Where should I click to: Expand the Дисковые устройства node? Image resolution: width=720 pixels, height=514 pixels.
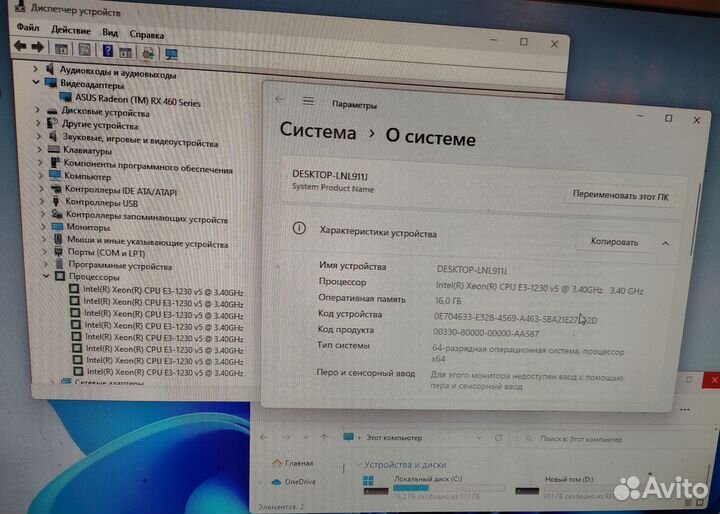click(x=39, y=113)
